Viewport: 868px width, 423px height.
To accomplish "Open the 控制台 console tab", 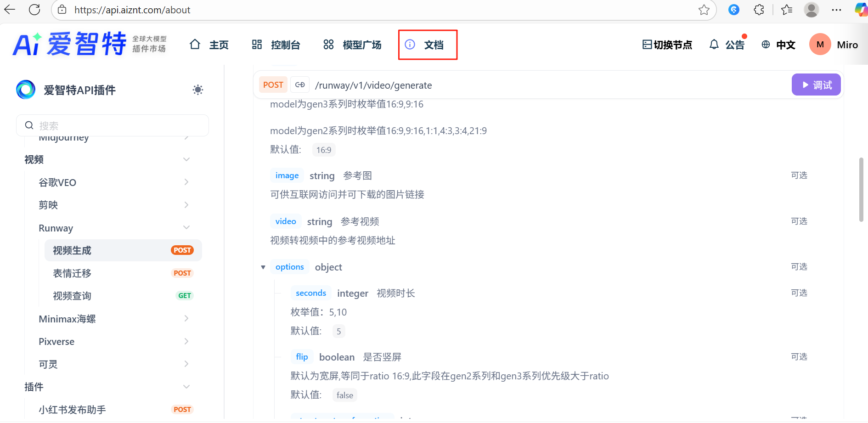I will coord(276,45).
